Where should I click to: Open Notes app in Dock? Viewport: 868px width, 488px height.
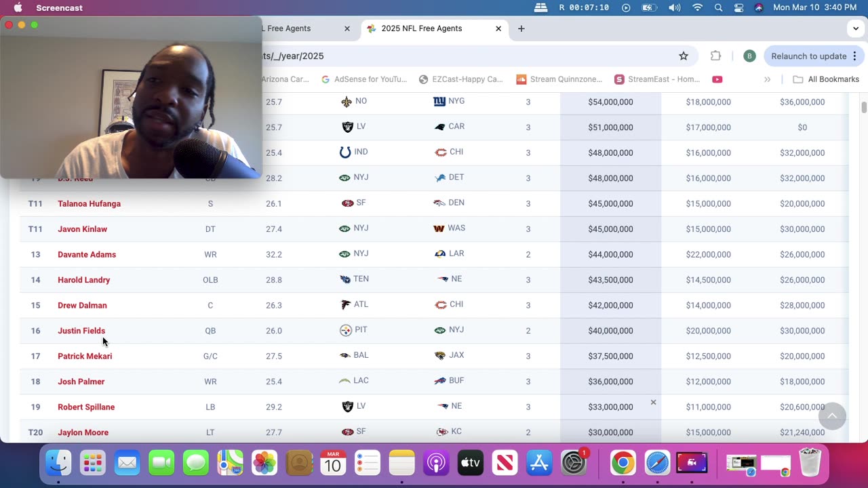coord(401,463)
